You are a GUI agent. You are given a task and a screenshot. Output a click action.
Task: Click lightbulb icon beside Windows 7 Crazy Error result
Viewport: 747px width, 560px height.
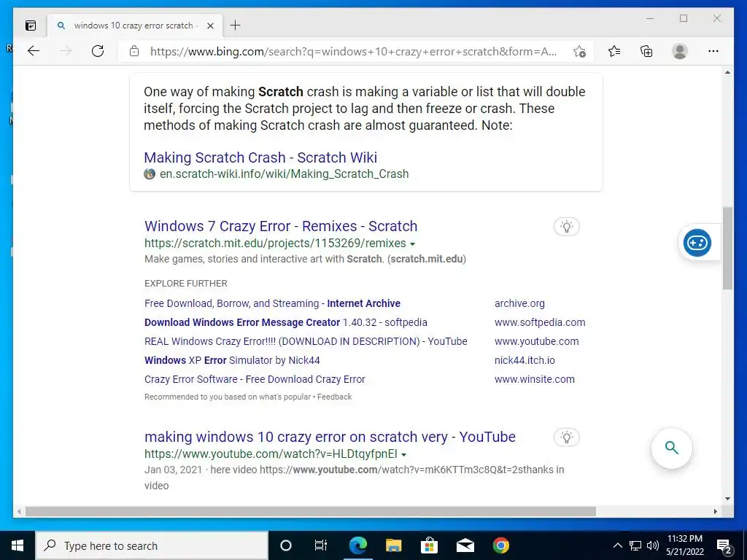pyautogui.click(x=566, y=226)
